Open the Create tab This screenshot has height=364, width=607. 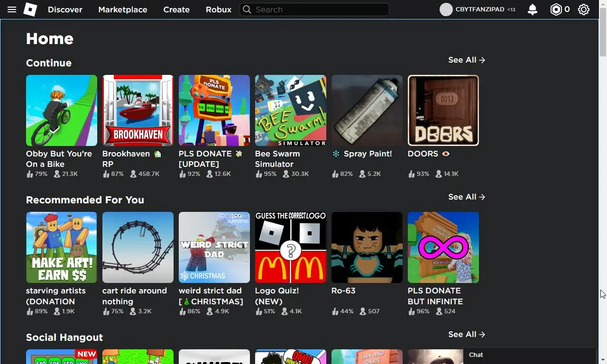tap(176, 9)
